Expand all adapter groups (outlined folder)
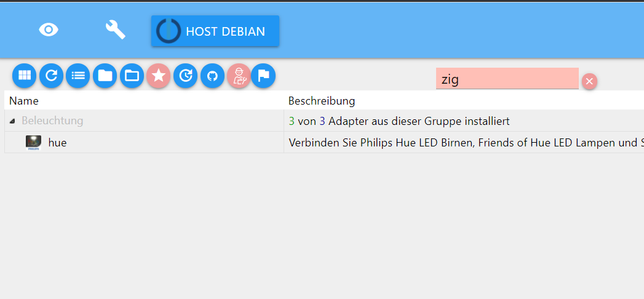The image size is (644, 299). (x=132, y=76)
